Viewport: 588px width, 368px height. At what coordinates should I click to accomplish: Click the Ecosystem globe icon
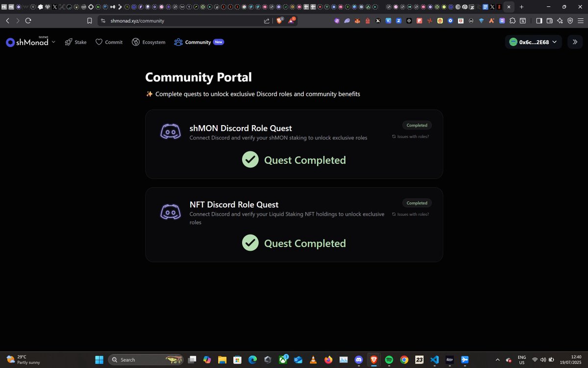tap(136, 42)
